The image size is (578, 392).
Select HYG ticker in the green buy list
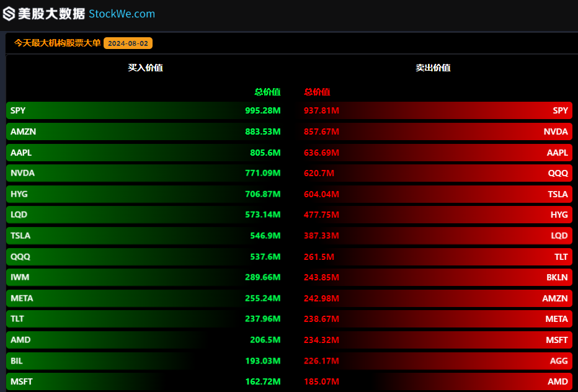click(19, 194)
